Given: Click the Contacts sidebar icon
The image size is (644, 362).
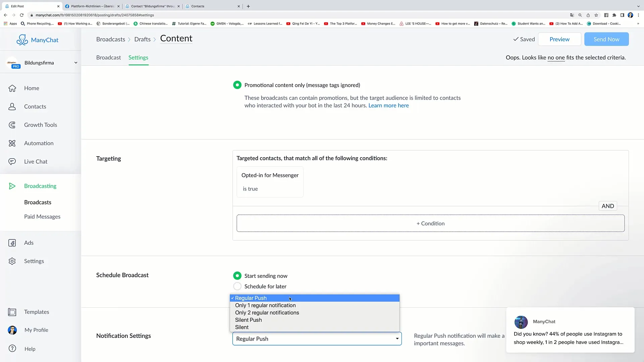Looking at the screenshot, I should click(12, 106).
